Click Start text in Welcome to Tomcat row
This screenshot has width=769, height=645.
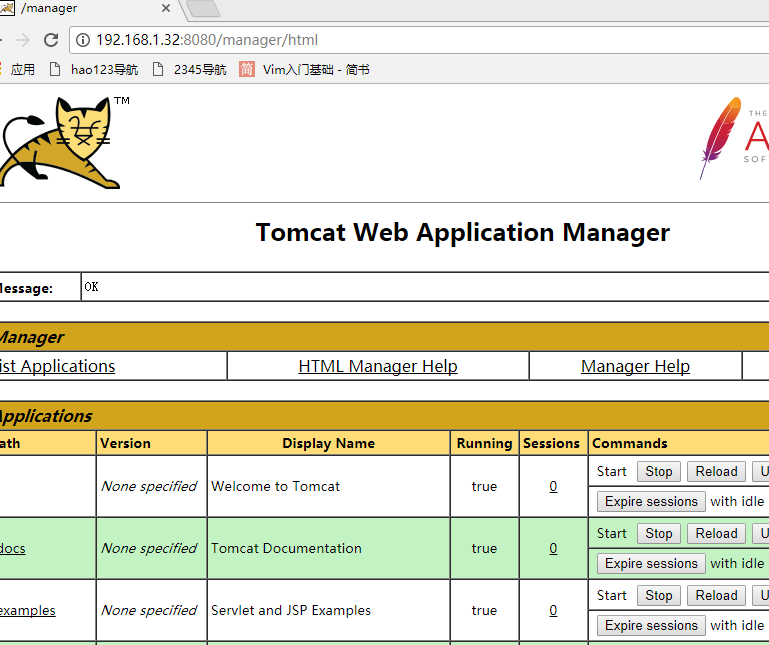pos(612,471)
